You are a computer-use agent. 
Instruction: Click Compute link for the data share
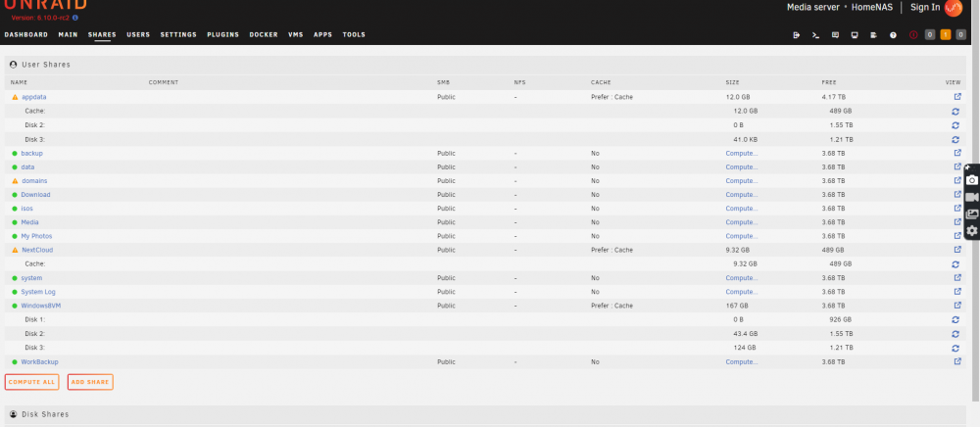[741, 166]
